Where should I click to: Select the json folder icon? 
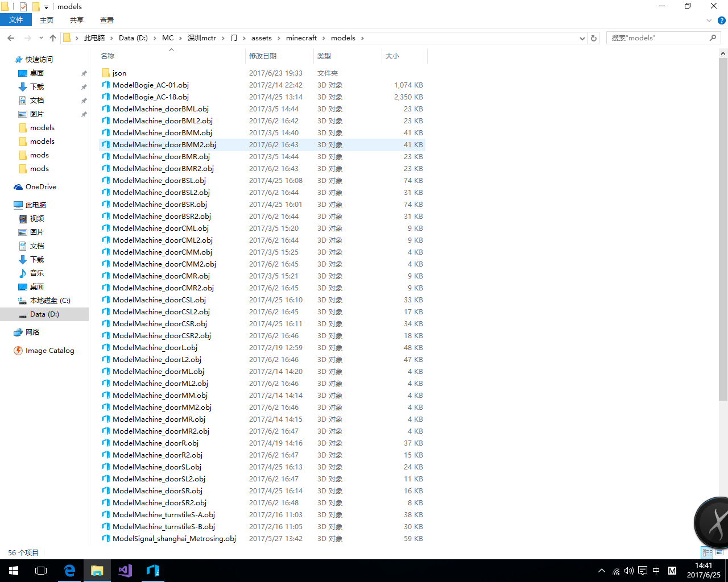coord(106,73)
